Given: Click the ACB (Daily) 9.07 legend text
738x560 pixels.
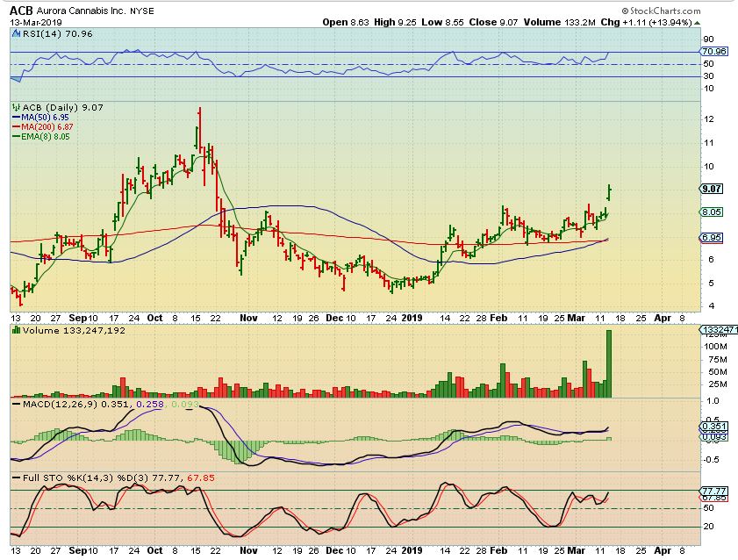Looking at the screenshot, I should click(x=62, y=107).
